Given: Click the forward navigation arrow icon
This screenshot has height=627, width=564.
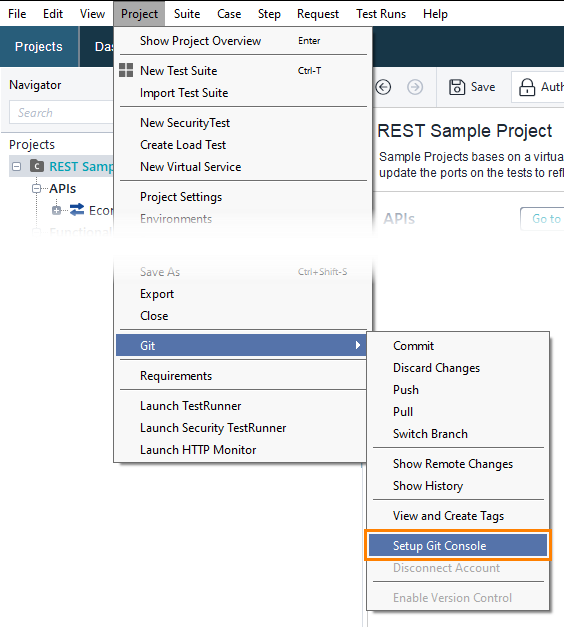Looking at the screenshot, I should (415, 87).
